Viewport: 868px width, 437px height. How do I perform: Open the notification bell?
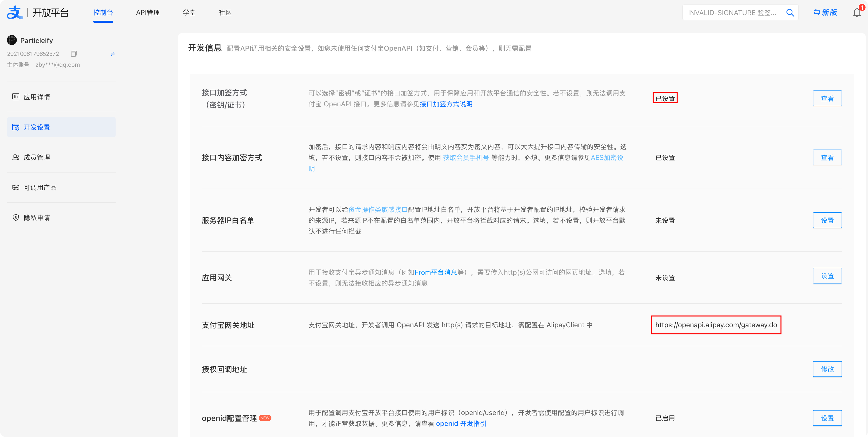857,12
